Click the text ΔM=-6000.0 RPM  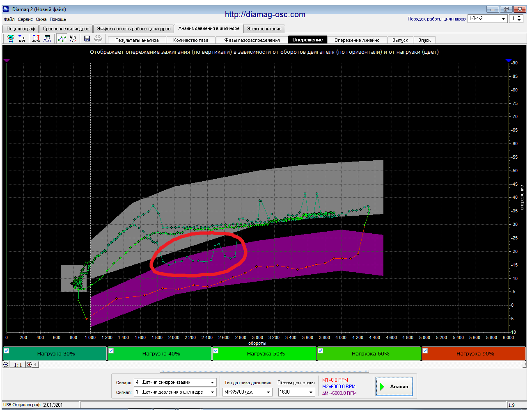point(339,393)
